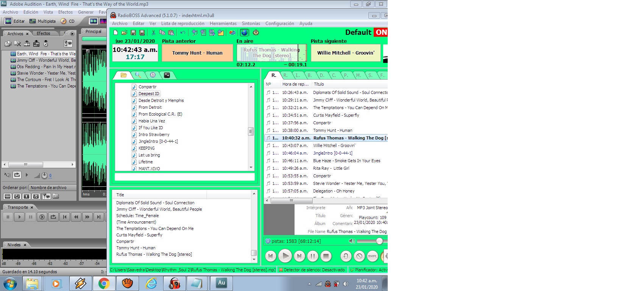Click the undo arrow in RadioBOSS toolbar
Screen dimensions: 644x291
183,33
